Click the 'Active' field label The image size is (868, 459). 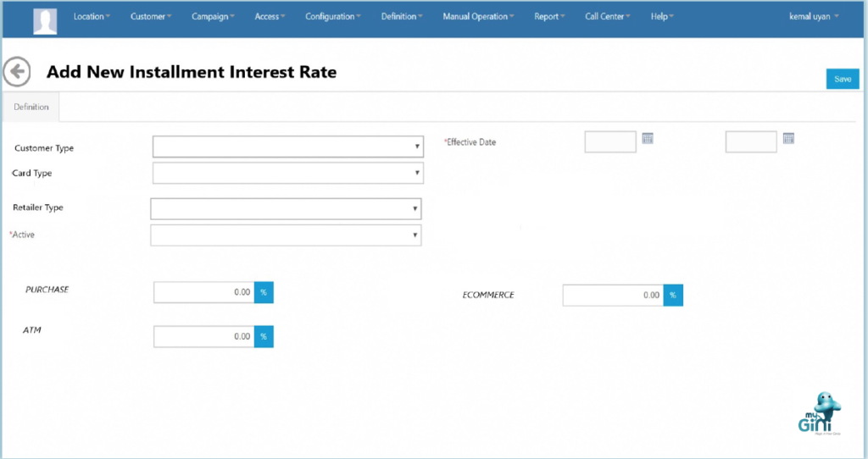(x=22, y=235)
